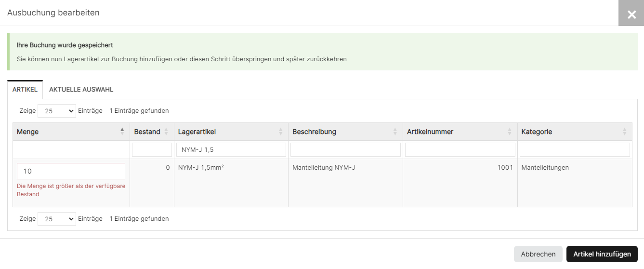Sort table by Artikelnummer column
Image resolution: width=644 pixels, height=269 pixels.
pos(460,132)
